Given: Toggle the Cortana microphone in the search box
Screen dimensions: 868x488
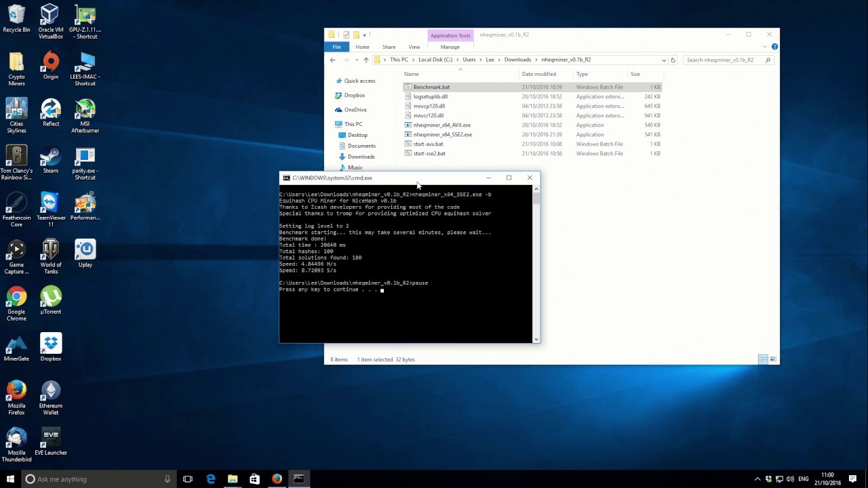Looking at the screenshot, I should point(167,479).
